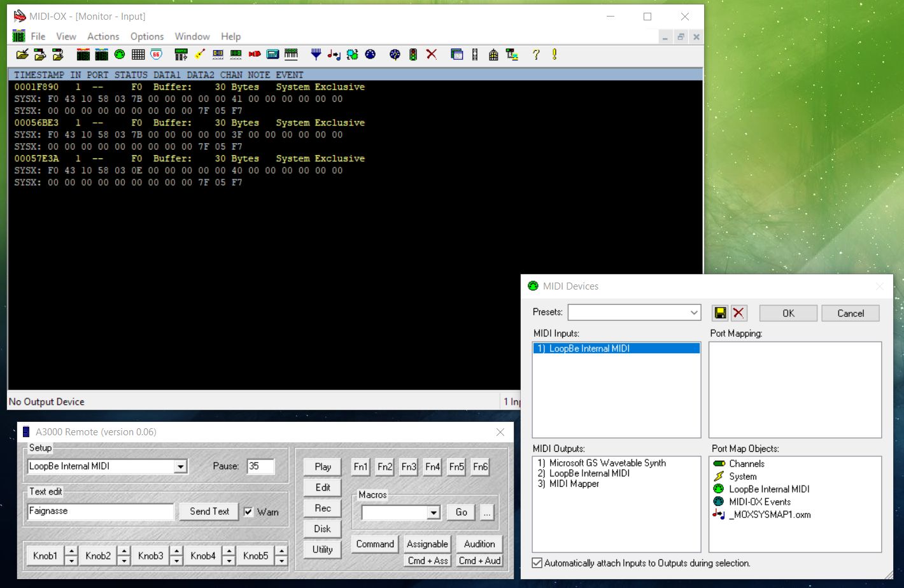
Task: Open the Actions menu
Action: (x=103, y=37)
